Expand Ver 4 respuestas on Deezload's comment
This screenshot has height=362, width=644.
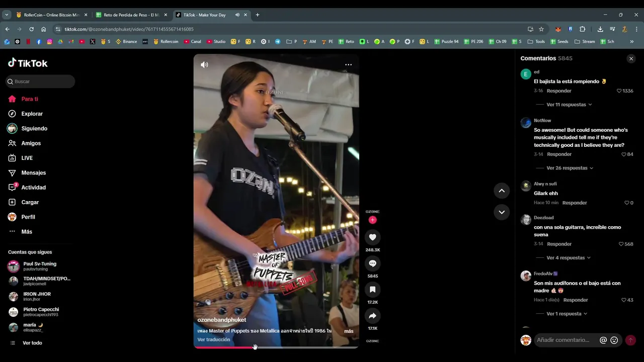[x=569, y=258]
